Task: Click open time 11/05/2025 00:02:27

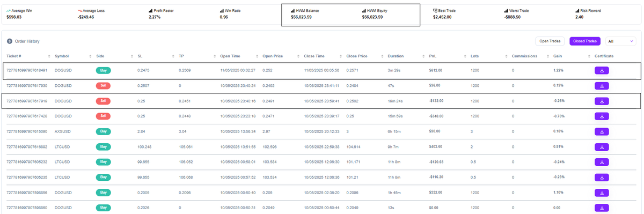Action: [x=238, y=70]
